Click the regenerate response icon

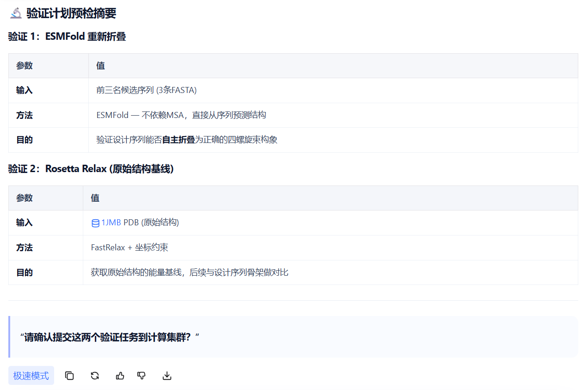click(95, 376)
